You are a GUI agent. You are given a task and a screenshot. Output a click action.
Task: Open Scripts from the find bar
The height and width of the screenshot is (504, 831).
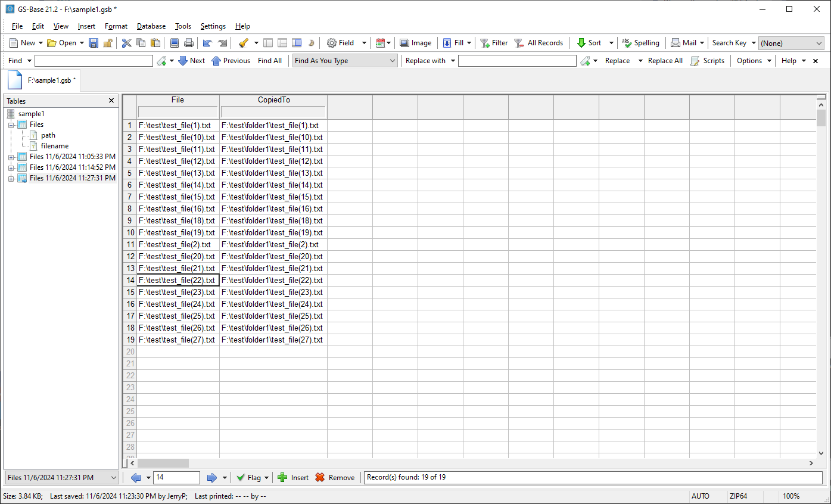tap(707, 61)
